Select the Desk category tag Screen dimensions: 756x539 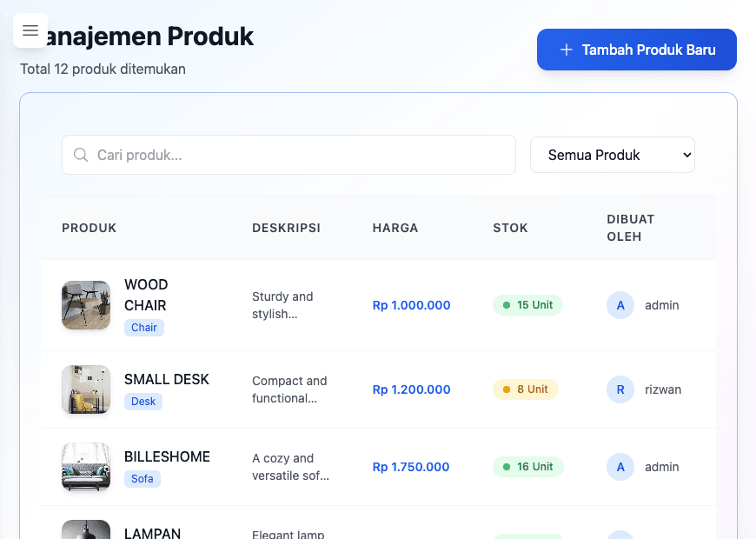[143, 402]
